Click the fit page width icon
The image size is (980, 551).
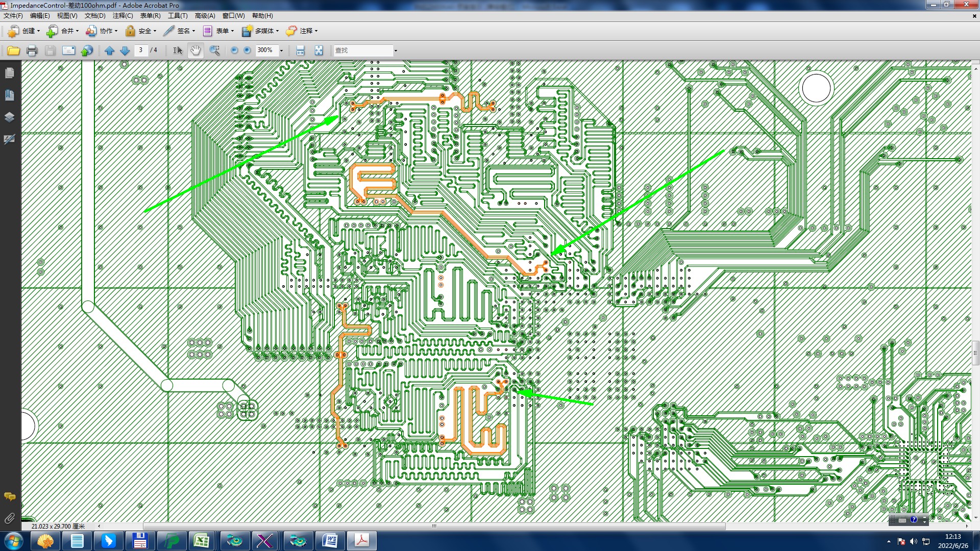pos(300,51)
